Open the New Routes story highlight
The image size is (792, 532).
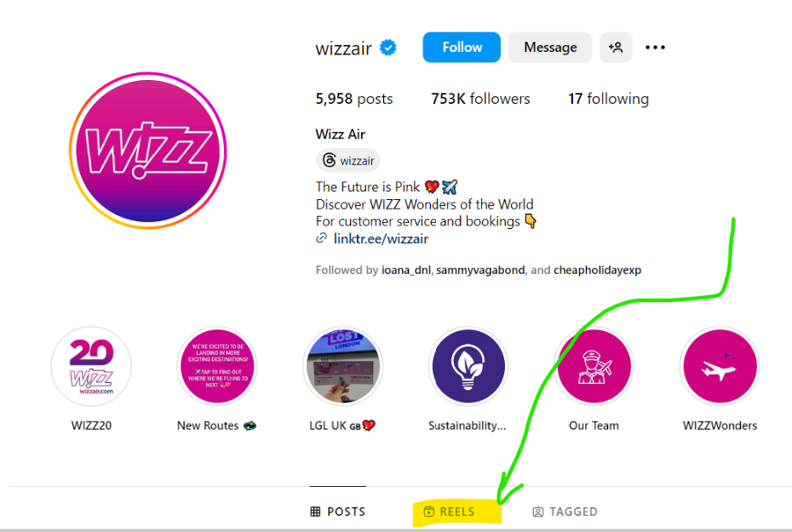[216, 366]
